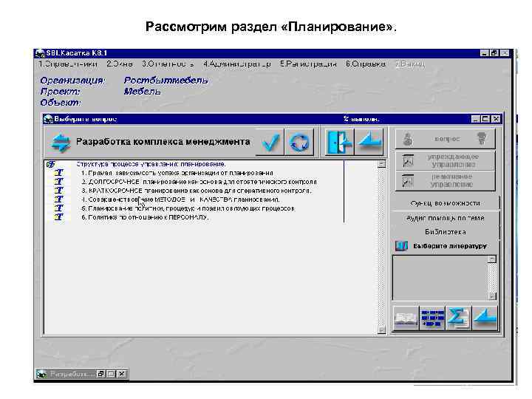Select item '2. ДОЛГОСРОЧНОЕ планирование'
Image resolution: width=532 pixels, height=399 pixels.
[199, 182]
